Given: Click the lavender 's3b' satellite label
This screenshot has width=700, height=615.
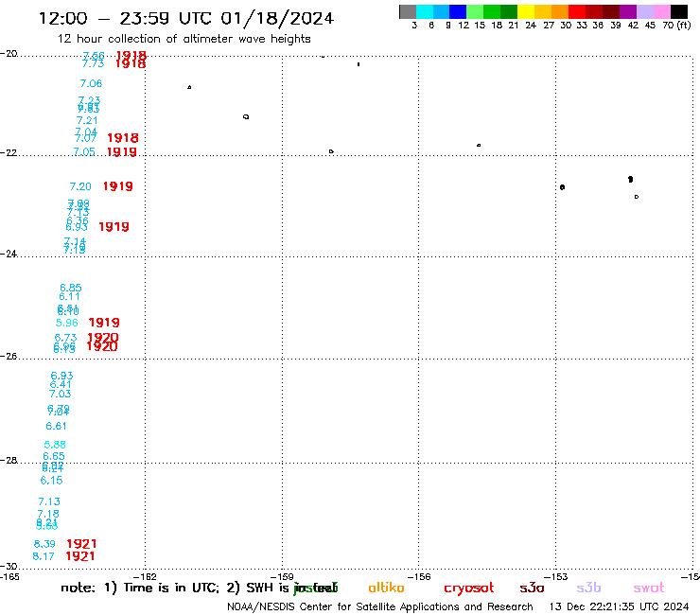Looking at the screenshot, I should point(588,588).
